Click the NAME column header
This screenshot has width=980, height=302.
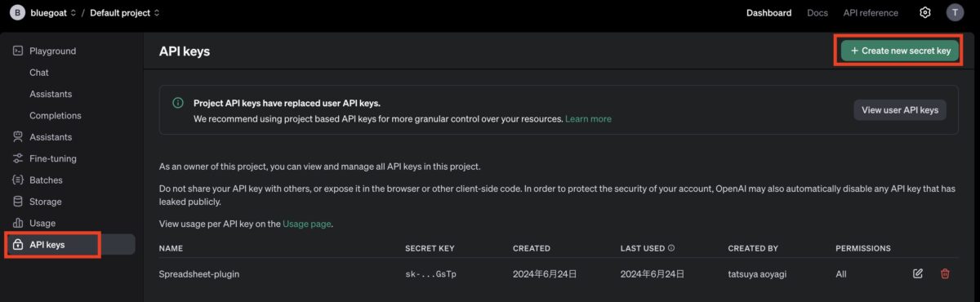tap(171, 248)
